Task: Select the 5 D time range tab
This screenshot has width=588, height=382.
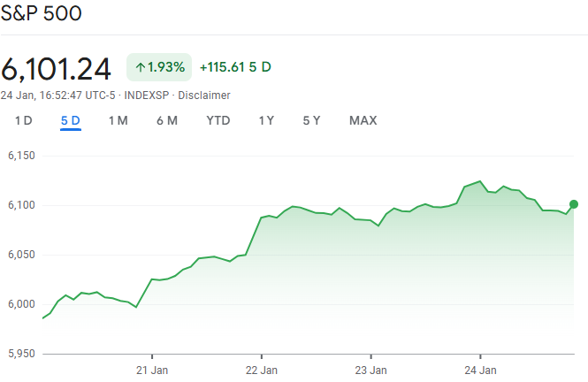Action: click(x=71, y=121)
